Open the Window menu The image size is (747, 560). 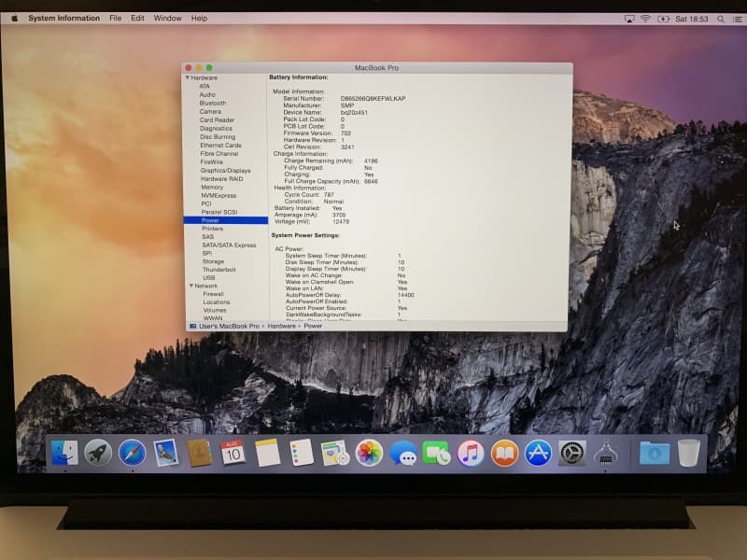167,18
